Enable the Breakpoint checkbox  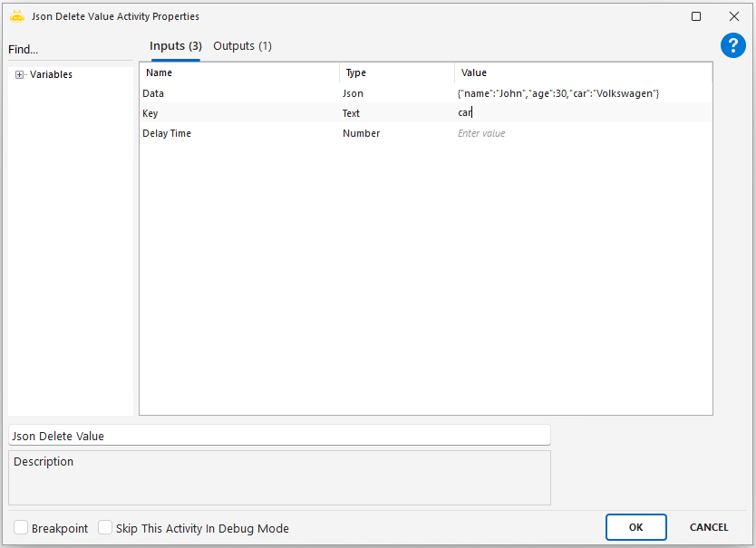coord(21,528)
